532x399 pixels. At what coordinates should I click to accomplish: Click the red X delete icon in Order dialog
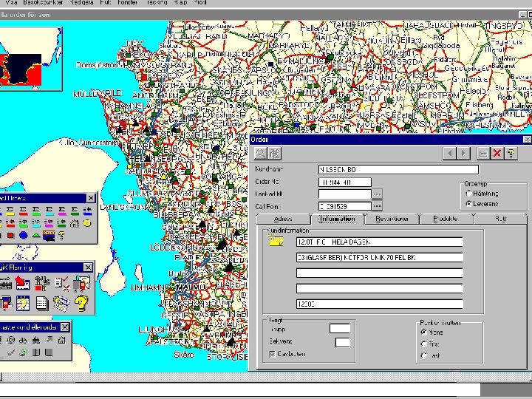point(497,154)
